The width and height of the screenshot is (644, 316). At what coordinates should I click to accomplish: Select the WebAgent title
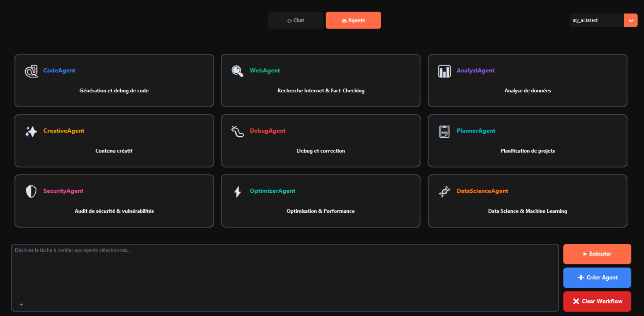pyautogui.click(x=265, y=70)
